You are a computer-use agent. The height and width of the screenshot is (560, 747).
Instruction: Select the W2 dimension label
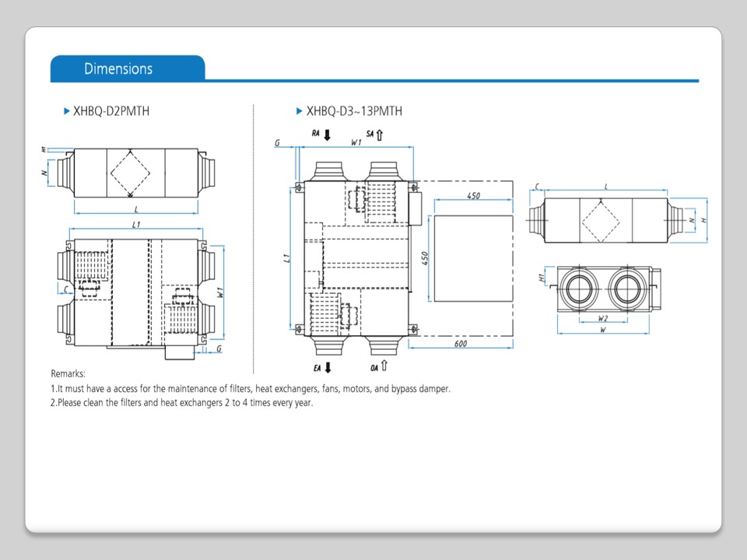pyautogui.click(x=603, y=319)
